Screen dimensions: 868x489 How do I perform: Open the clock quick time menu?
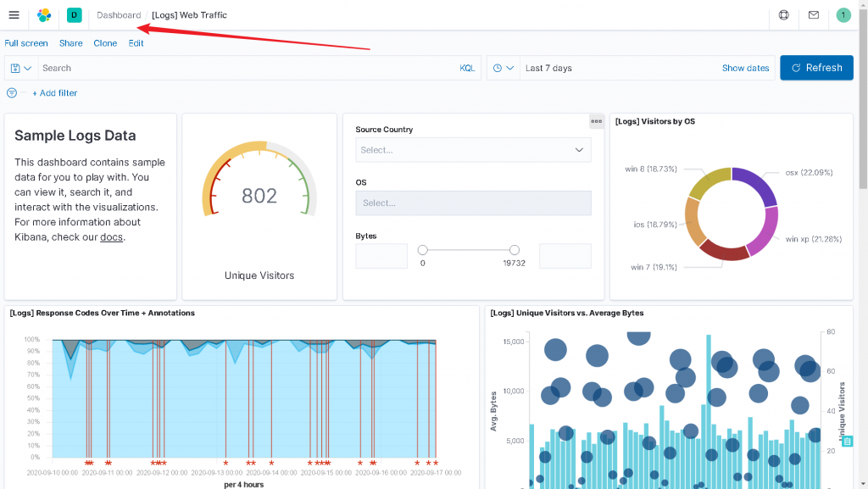coord(504,68)
